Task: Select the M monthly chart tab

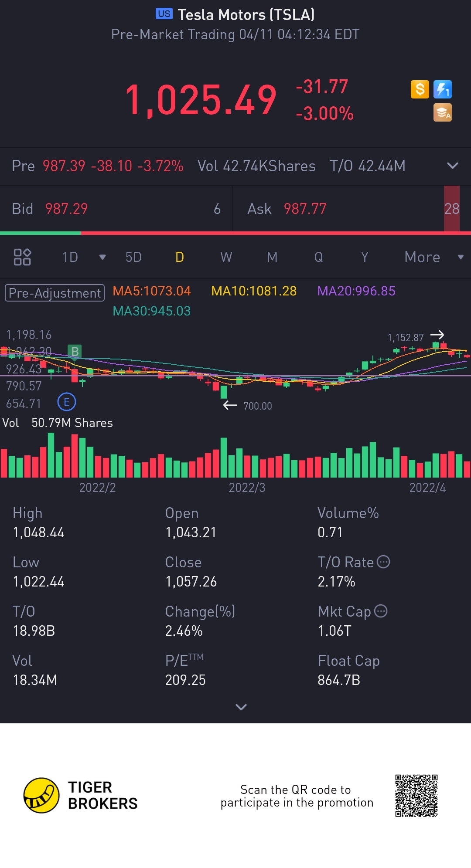Action: pos(272,257)
